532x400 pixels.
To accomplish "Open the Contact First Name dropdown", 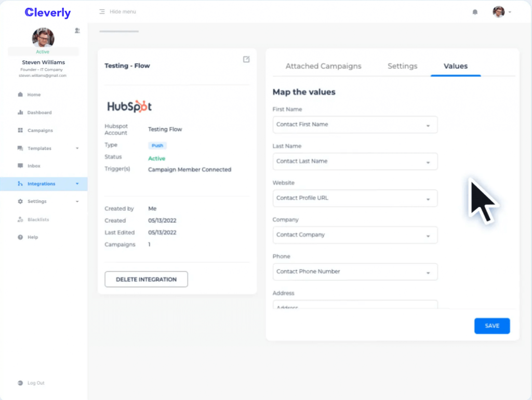I will click(x=355, y=125).
